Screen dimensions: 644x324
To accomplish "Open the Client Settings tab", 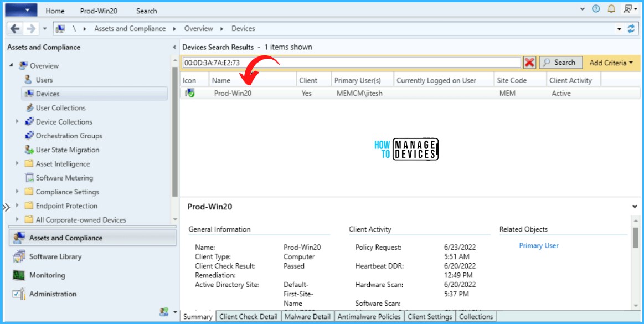I will [430, 317].
